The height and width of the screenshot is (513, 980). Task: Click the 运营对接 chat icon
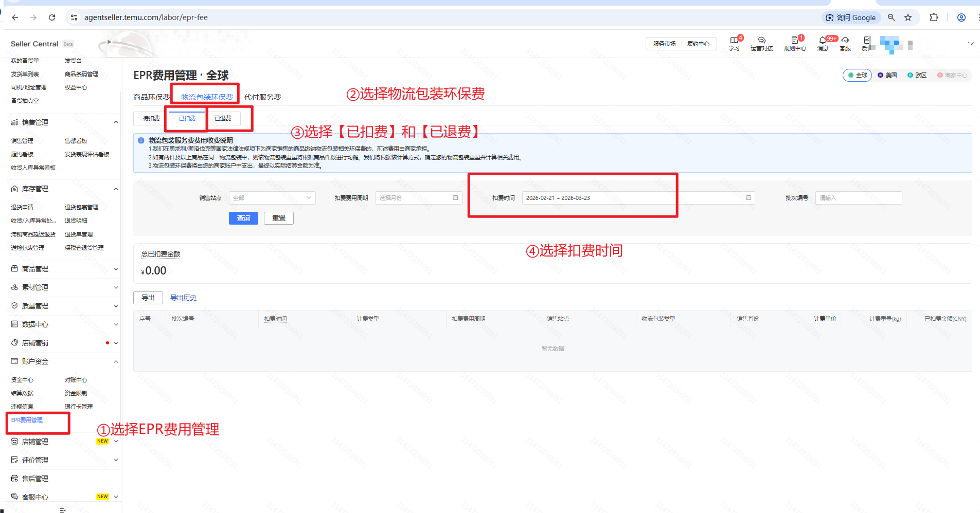[761, 41]
